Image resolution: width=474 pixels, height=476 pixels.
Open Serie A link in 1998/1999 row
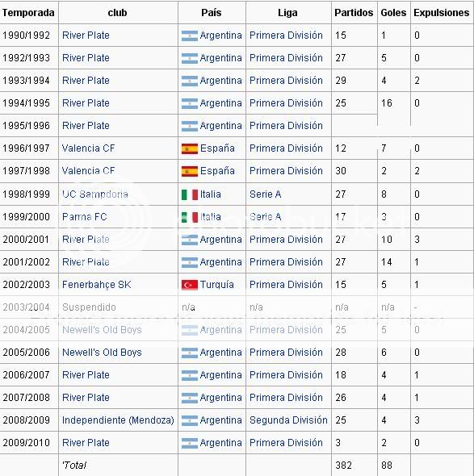265,194
